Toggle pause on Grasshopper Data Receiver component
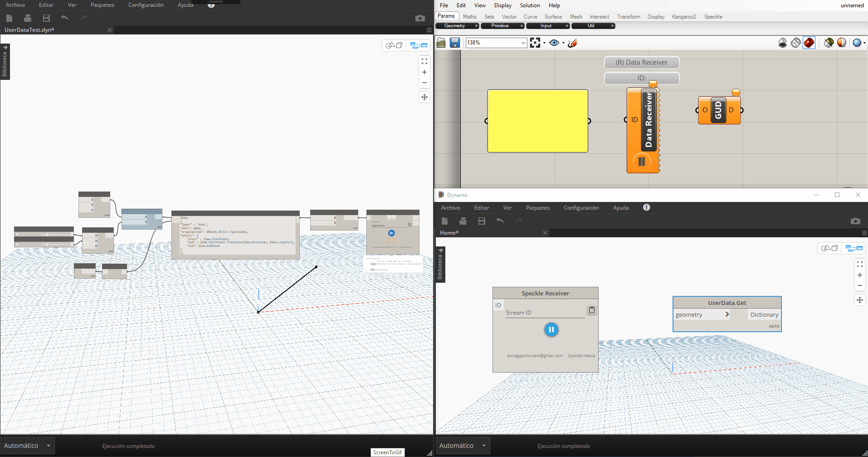The image size is (868, 457). point(642,162)
